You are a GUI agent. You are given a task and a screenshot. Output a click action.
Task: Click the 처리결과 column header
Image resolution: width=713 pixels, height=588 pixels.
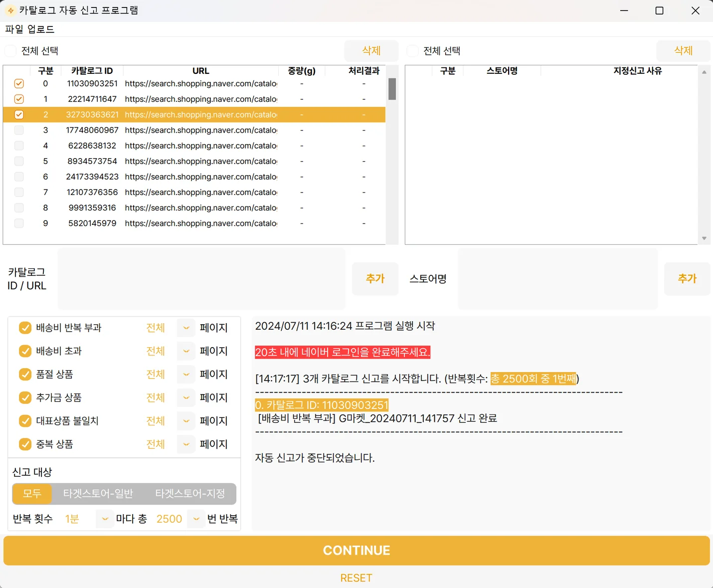(x=364, y=71)
